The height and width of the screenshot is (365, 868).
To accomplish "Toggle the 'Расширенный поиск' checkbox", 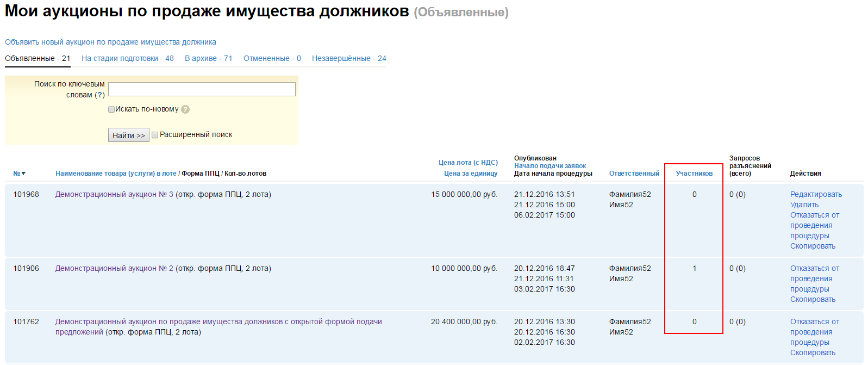I will point(155,135).
